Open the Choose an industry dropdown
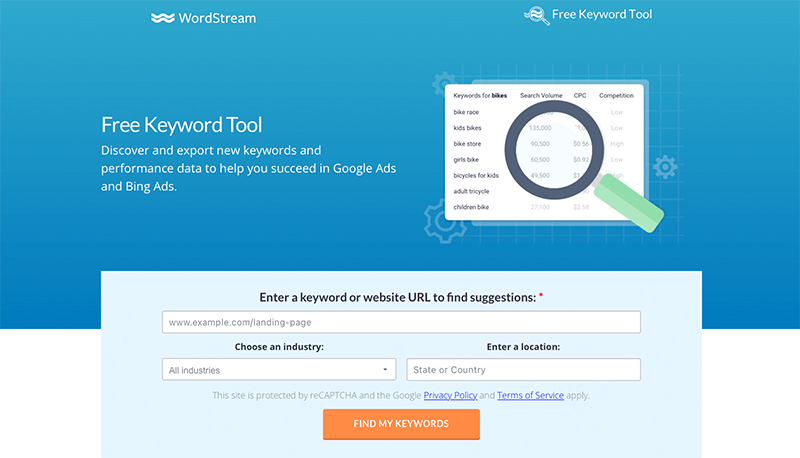The width and height of the screenshot is (800, 458). (279, 370)
